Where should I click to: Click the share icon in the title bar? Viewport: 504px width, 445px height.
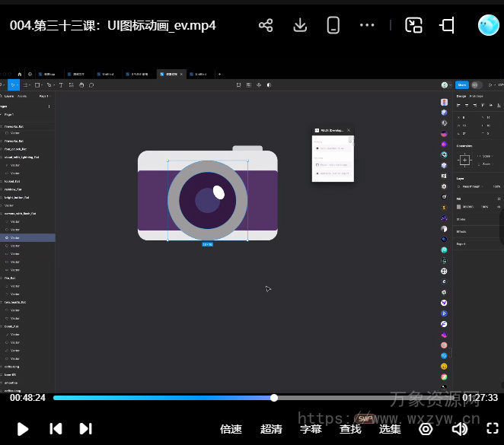[266, 26]
